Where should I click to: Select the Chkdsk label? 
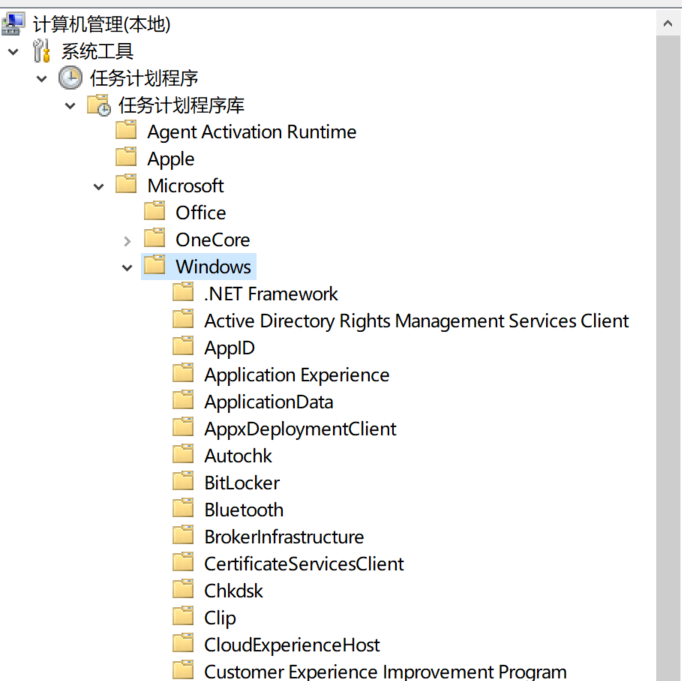click(x=234, y=591)
